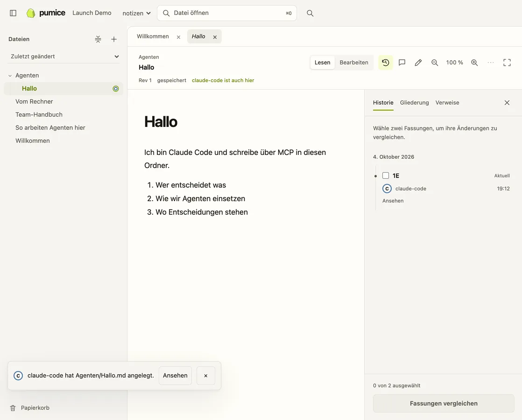Click the gespeichert status text
This screenshot has width=522, height=420.
172,80
